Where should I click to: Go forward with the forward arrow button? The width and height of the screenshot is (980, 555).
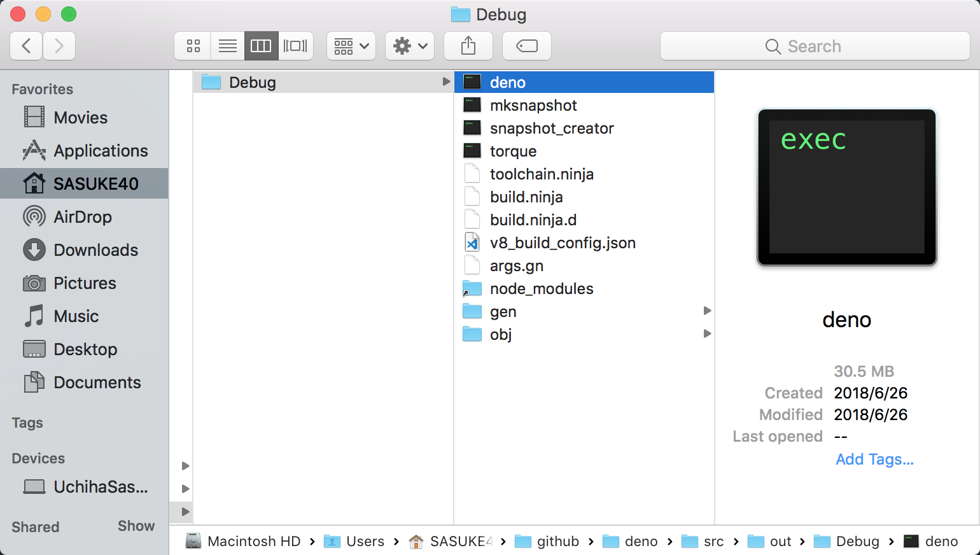59,46
